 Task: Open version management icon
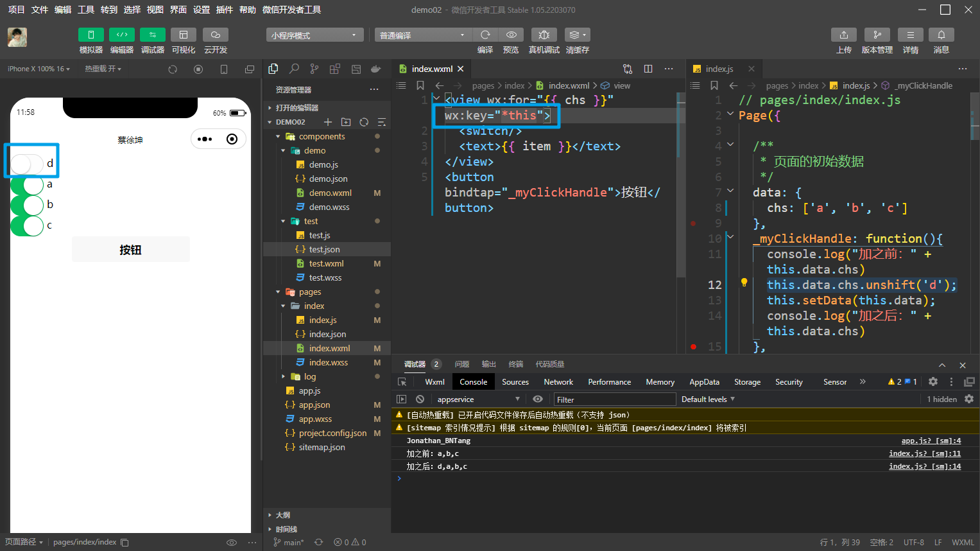[877, 35]
